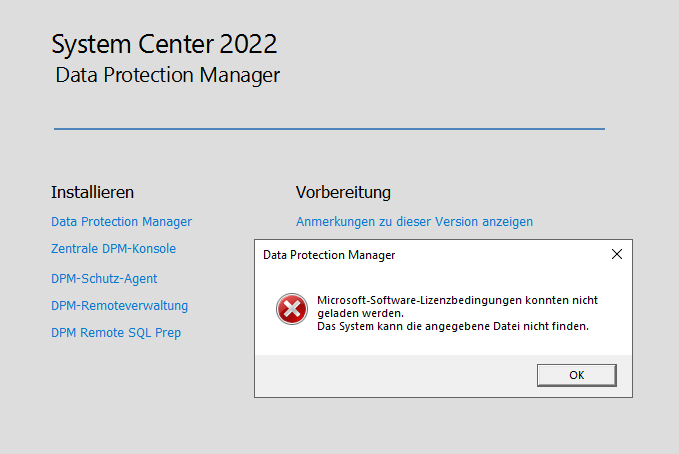This screenshot has height=454, width=679.
Task: Click the blue horizontal divider line
Action: click(x=329, y=129)
